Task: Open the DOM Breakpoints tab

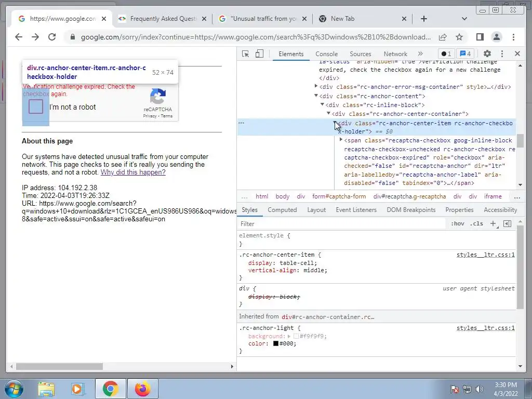Action: pyautogui.click(x=411, y=210)
